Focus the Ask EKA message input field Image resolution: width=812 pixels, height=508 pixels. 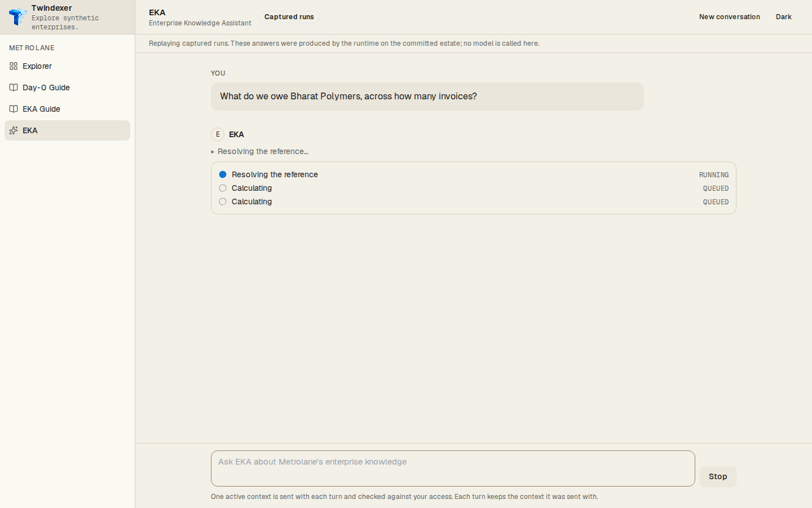pos(453,468)
